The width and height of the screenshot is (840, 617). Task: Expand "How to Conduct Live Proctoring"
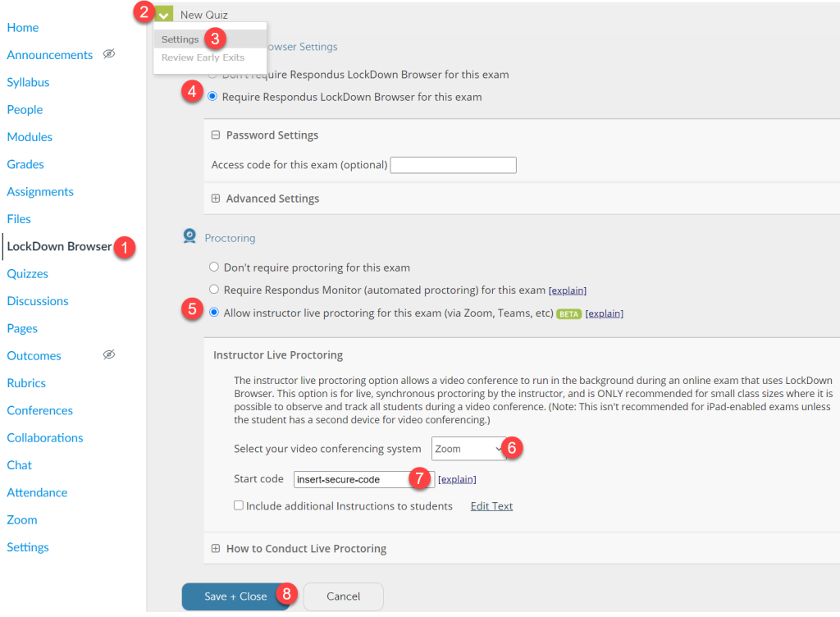(x=213, y=548)
